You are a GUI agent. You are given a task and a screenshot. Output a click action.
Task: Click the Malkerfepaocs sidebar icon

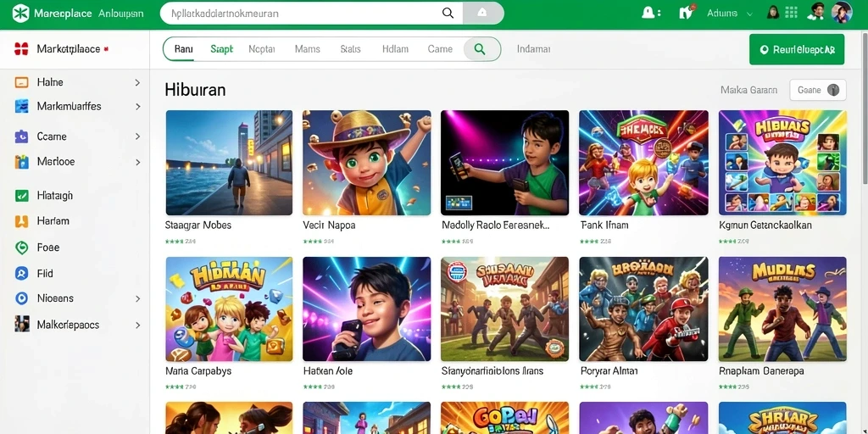[x=21, y=324]
